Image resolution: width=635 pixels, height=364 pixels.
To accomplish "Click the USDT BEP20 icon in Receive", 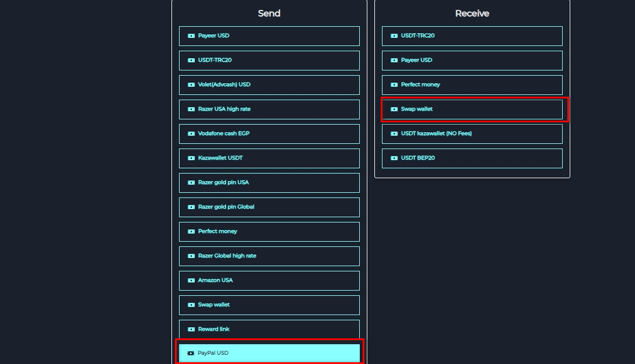I will coord(394,158).
